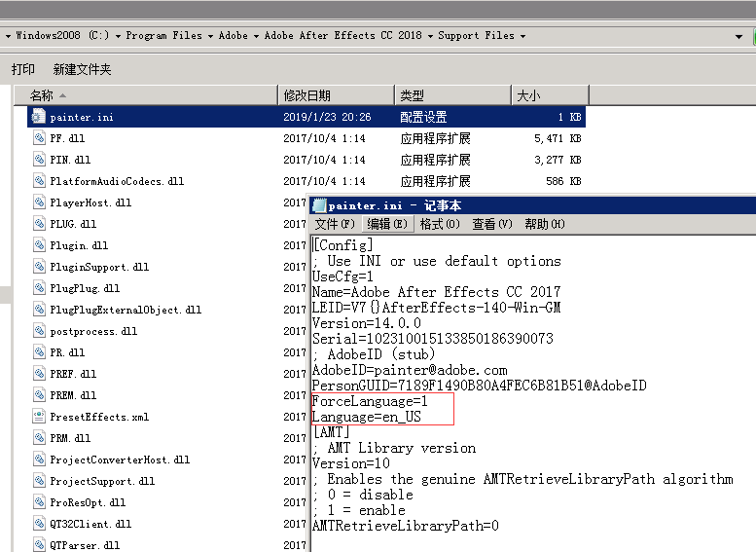Click the PlugPlug.dll file icon

38,288
